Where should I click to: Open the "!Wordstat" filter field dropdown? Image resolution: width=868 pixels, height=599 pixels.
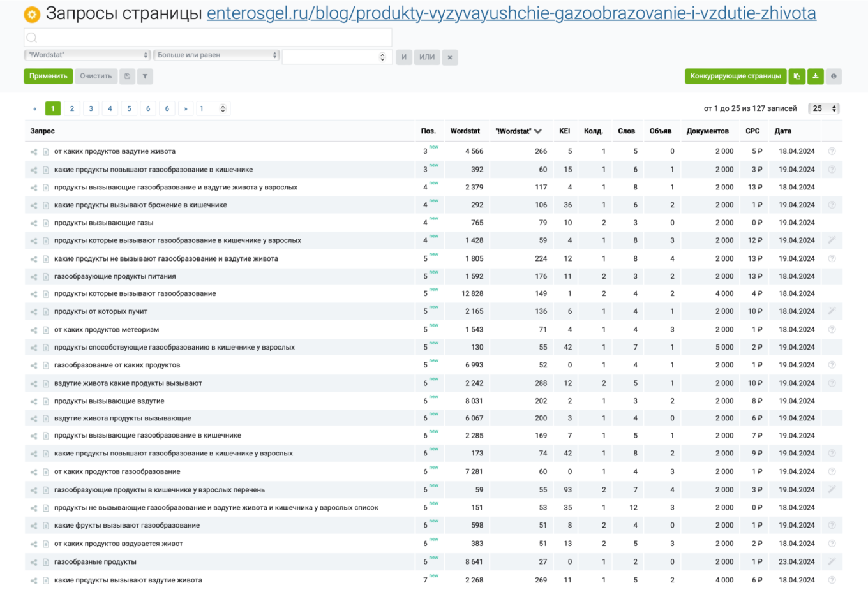87,55
